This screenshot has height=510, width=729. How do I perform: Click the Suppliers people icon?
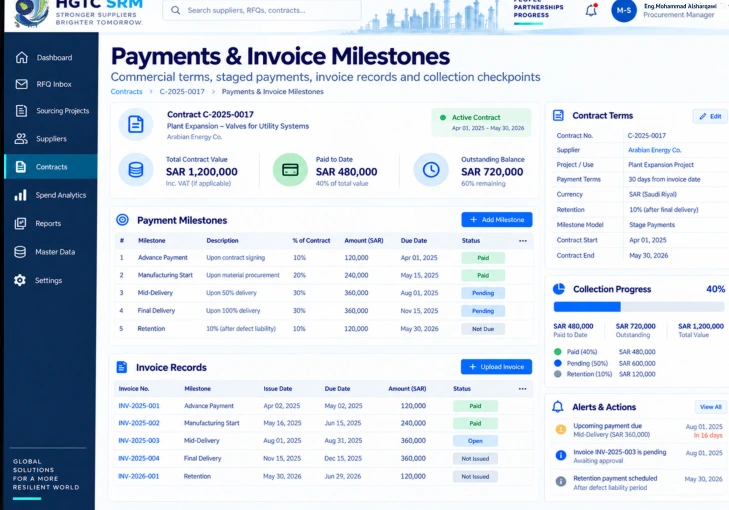tap(21, 139)
